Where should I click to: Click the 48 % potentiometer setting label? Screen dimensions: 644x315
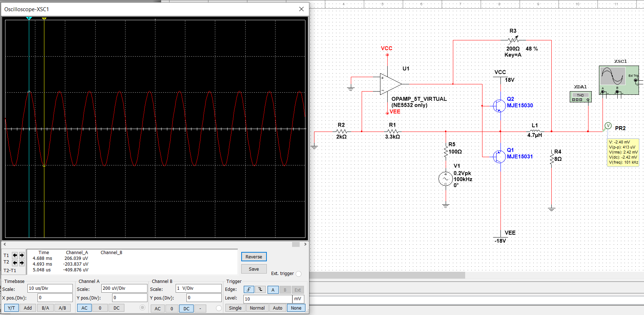coord(531,49)
